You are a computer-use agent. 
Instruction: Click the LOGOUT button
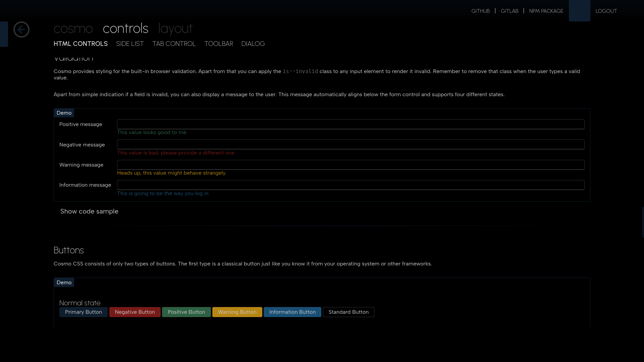606,11
